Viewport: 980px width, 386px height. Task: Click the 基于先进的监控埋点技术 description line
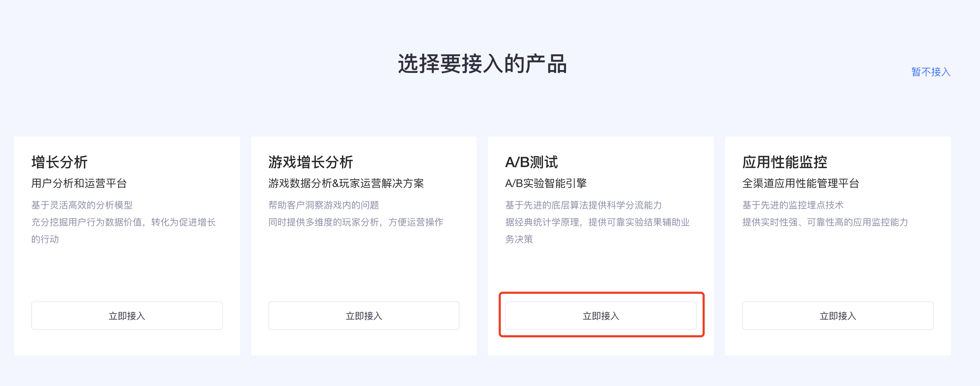tap(793, 205)
